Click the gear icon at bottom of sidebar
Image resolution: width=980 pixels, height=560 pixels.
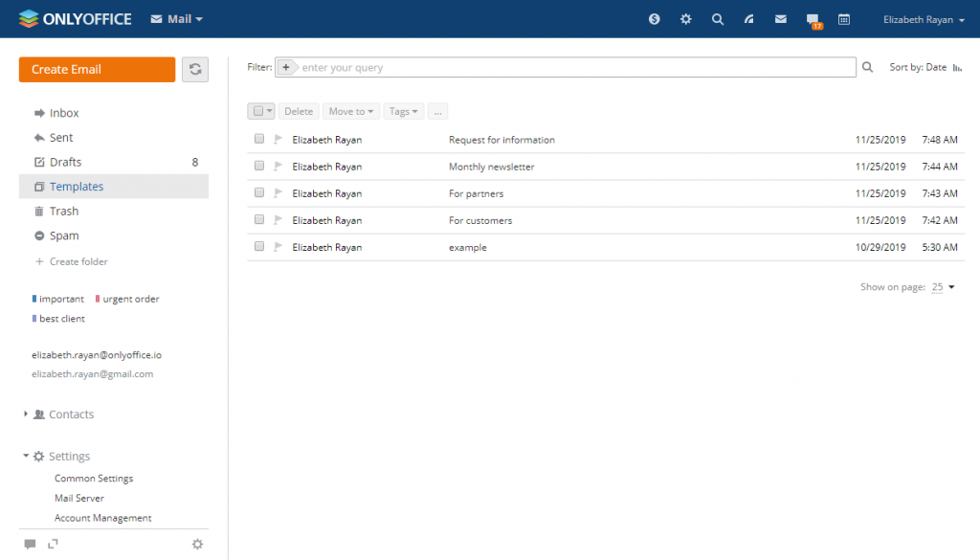tap(197, 545)
